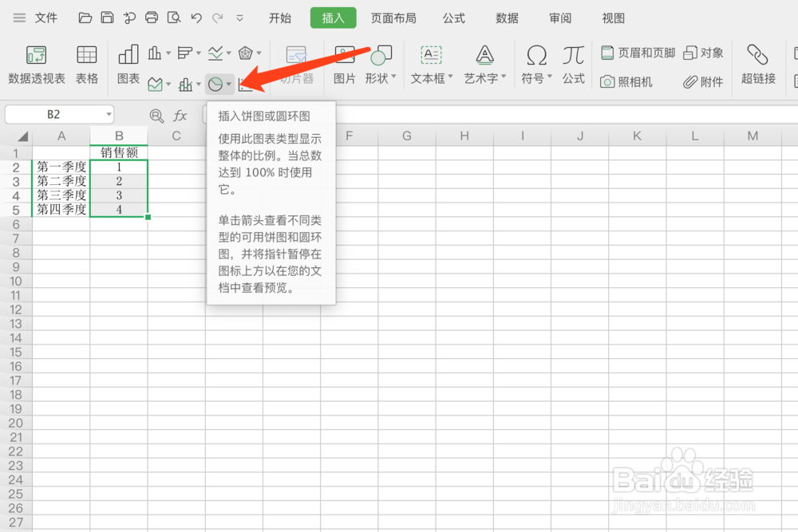Open the 图表 chart dialog
The height and width of the screenshot is (532, 798).
tap(128, 65)
